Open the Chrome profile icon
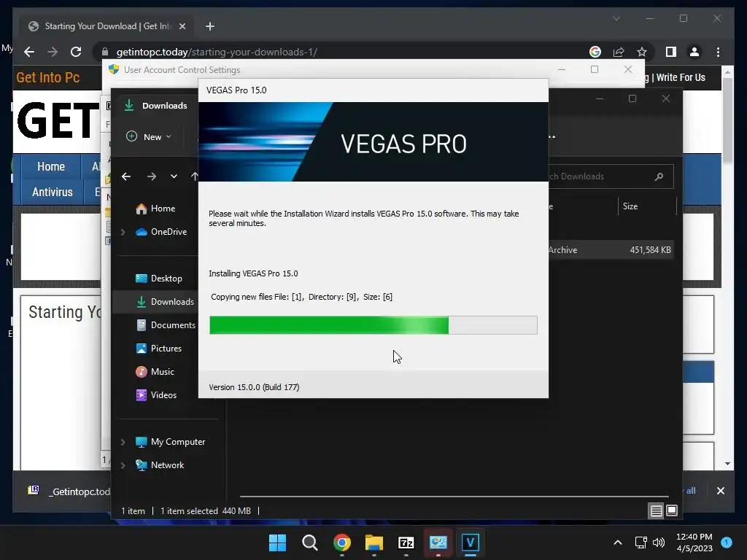 pos(694,52)
